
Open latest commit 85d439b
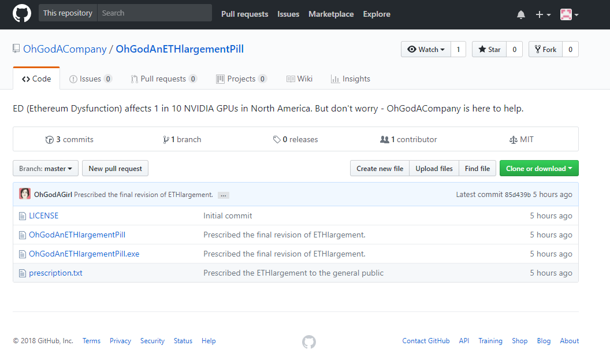coord(518,195)
